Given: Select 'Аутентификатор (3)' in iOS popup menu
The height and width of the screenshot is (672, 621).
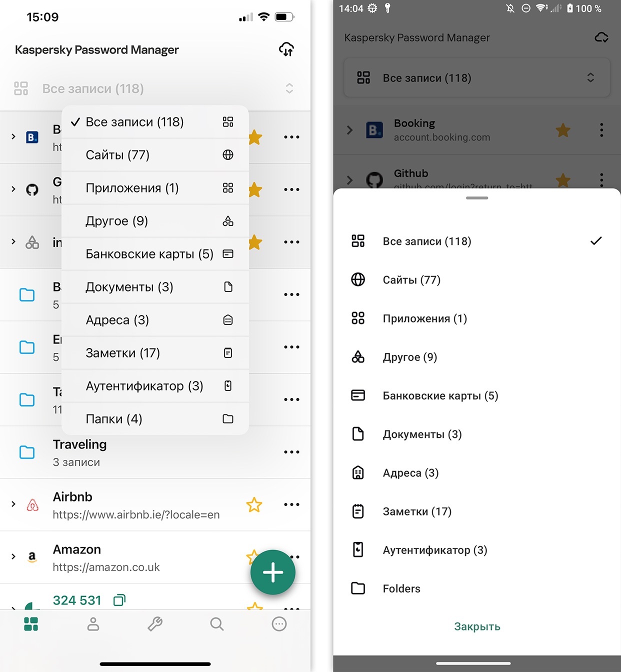Looking at the screenshot, I should (155, 386).
